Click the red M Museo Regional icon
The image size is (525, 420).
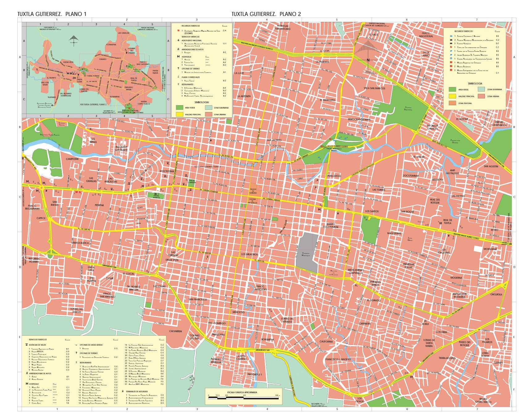coord(451,62)
